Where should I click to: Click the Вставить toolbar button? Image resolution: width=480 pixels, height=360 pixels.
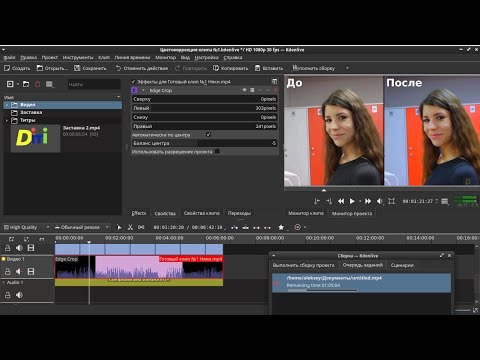coord(269,68)
